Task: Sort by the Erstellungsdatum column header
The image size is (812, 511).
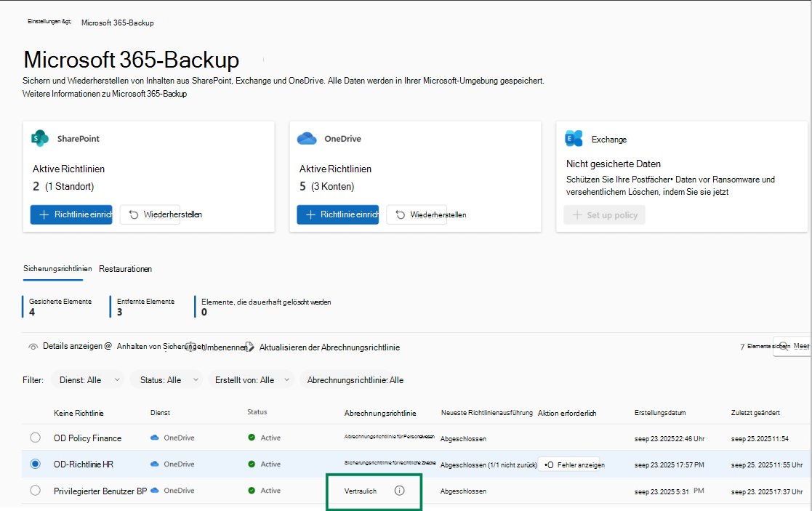Action: [660, 413]
